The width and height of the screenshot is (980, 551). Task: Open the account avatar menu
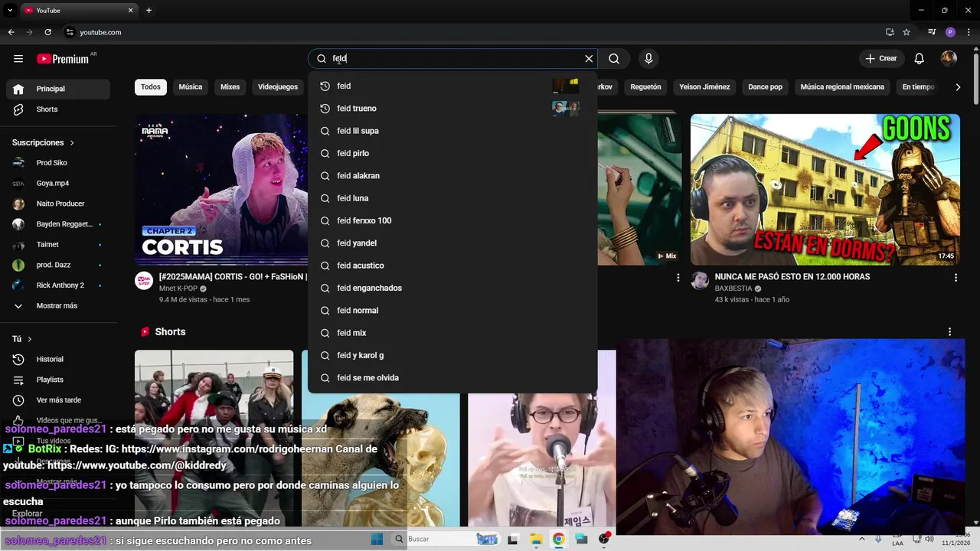pos(949,59)
